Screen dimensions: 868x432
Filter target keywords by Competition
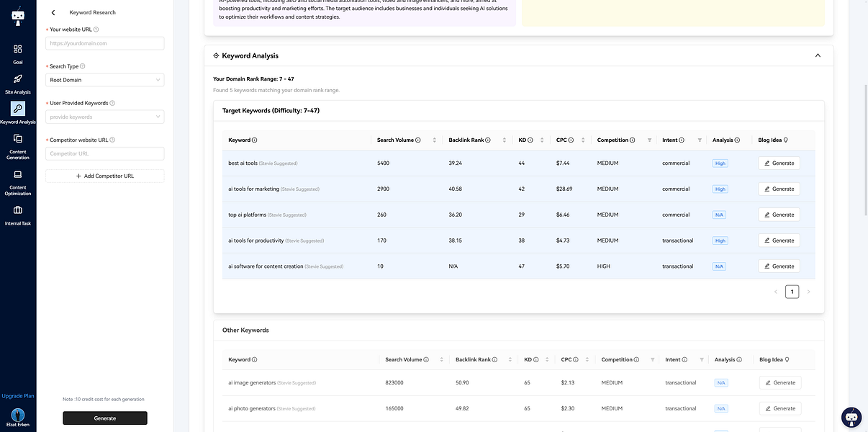click(649, 140)
